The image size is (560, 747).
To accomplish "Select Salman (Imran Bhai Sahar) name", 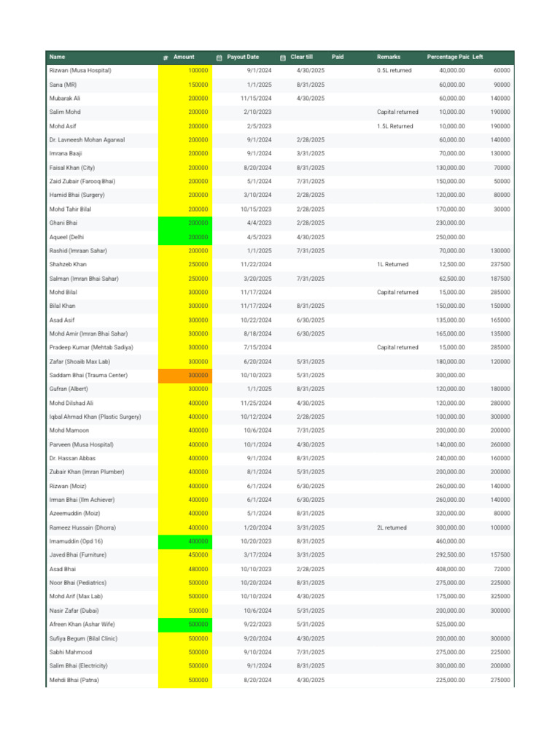I will (84, 279).
